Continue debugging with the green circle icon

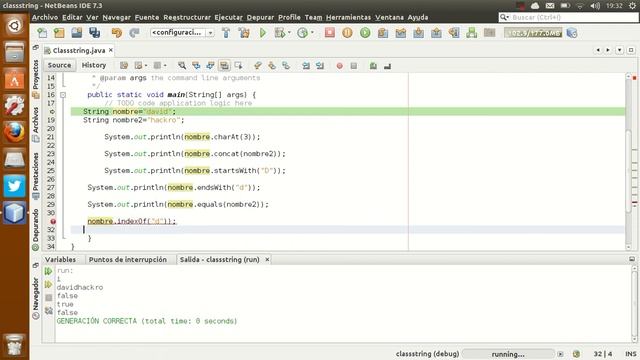pyautogui.click(x=365, y=33)
